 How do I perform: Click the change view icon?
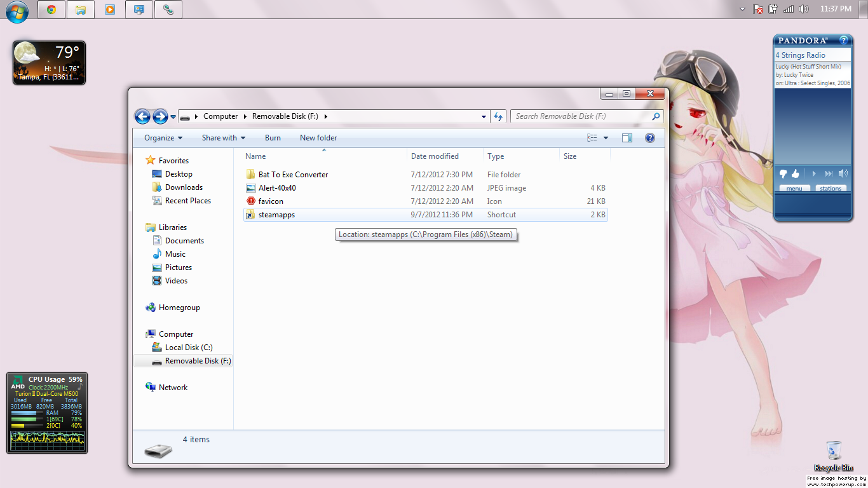pyautogui.click(x=592, y=138)
